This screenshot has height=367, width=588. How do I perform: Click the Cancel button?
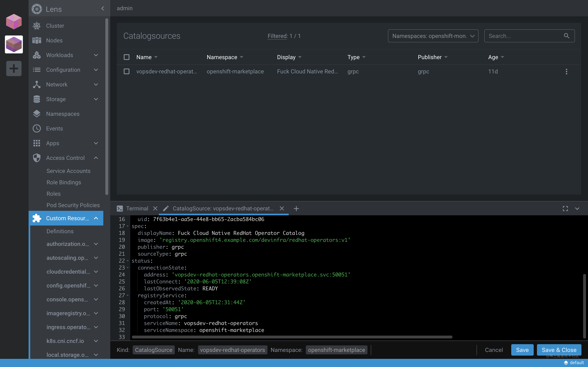[x=494, y=350]
